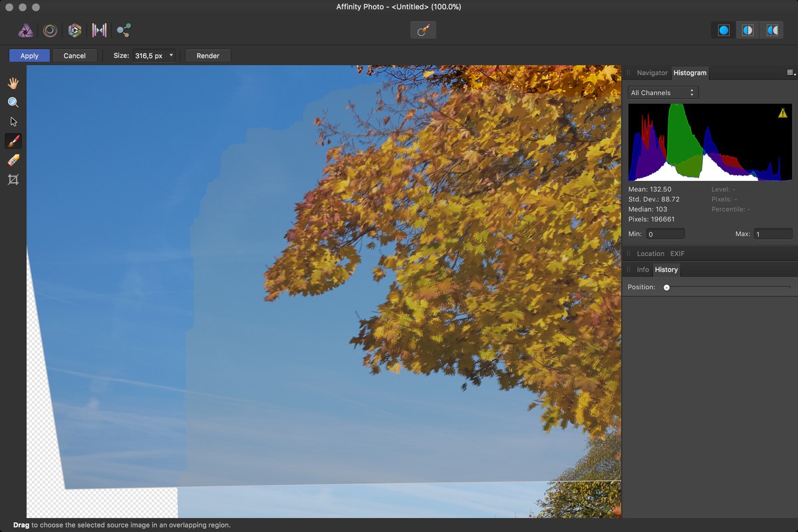The width and height of the screenshot is (798, 532).
Task: Click the History Position slider handle
Action: pyautogui.click(x=666, y=287)
